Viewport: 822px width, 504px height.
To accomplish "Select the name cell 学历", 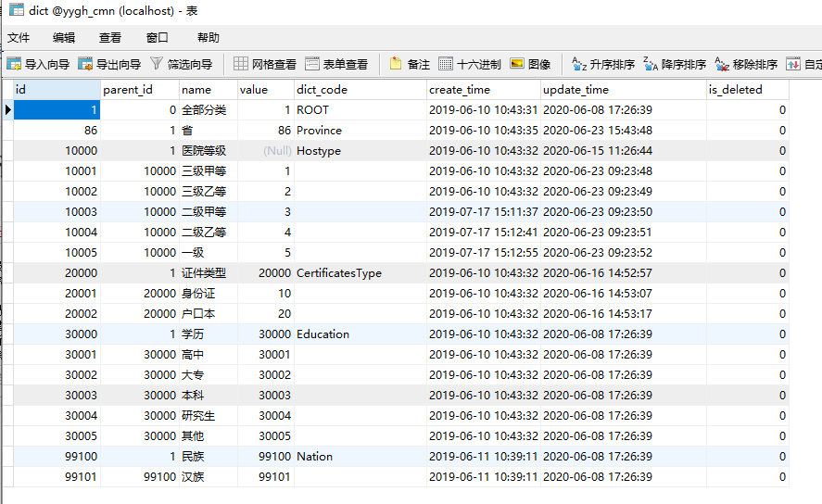I will 209,334.
